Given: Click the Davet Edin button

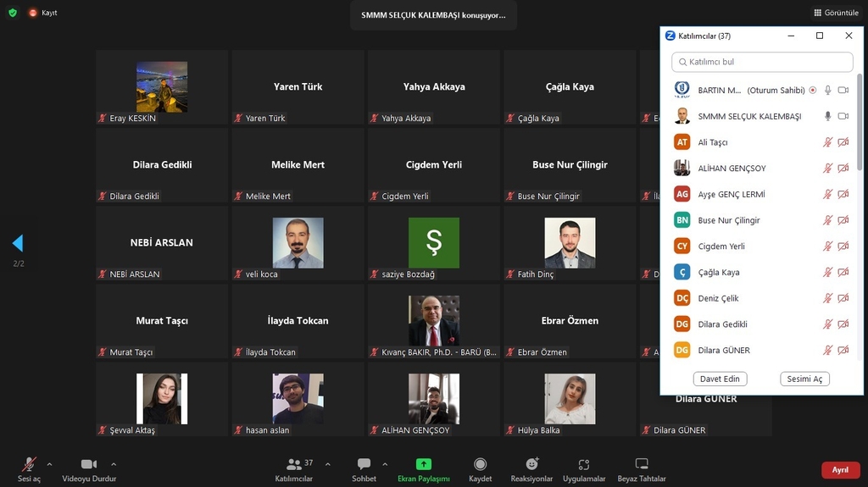Looking at the screenshot, I should pos(720,379).
